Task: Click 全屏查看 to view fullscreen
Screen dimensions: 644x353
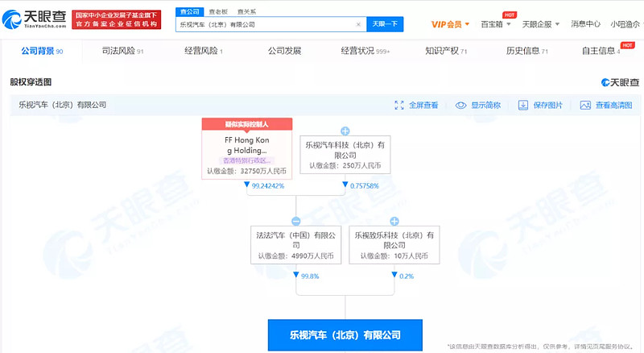Action: 423,106
